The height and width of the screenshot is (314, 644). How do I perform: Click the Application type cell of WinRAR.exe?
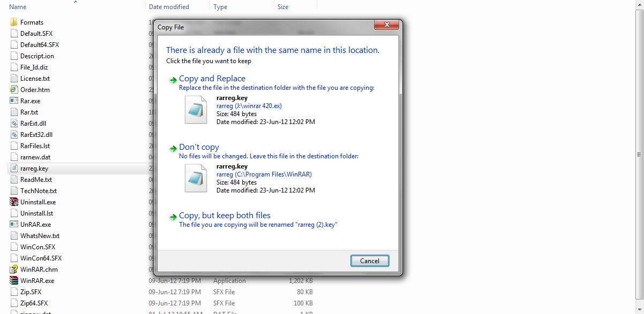coord(229,281)
